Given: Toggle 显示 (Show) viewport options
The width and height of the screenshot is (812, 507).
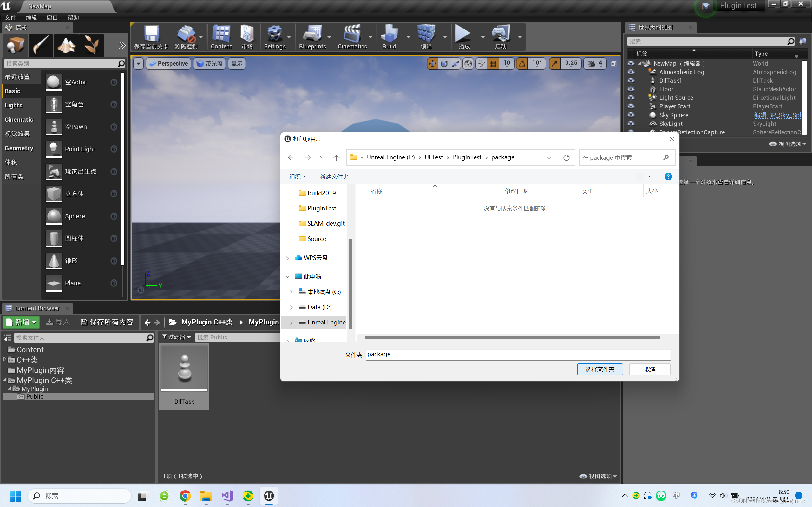Looking at the screenshot, I should 236,63.
